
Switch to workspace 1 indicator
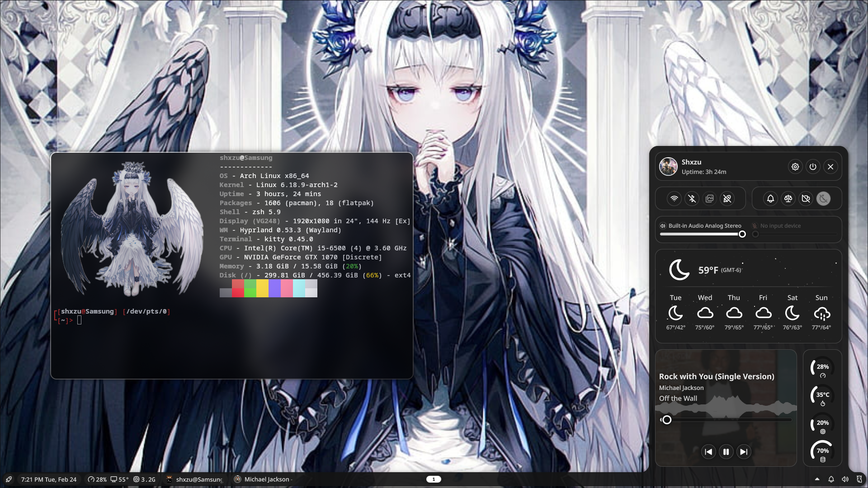[434, 479]
